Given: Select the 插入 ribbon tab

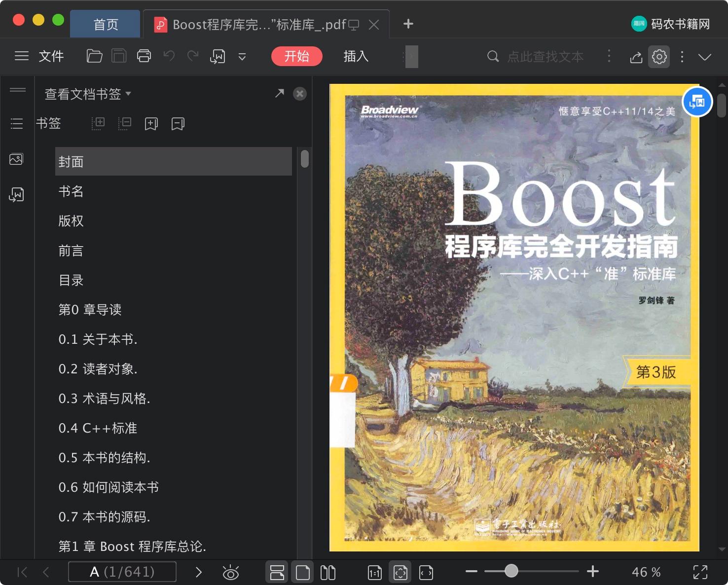Looking at the screenshot, I should tap(356, 56).
